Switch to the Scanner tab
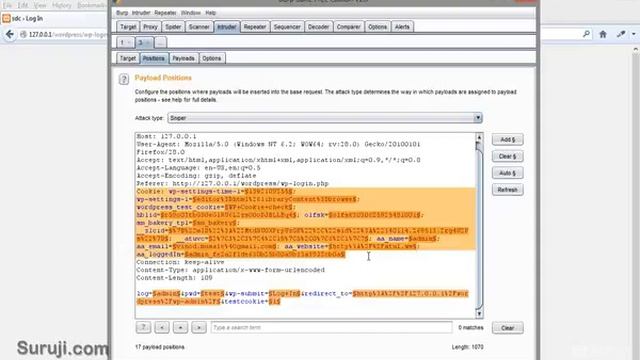 pyautogui.click(x=199, y=27)
